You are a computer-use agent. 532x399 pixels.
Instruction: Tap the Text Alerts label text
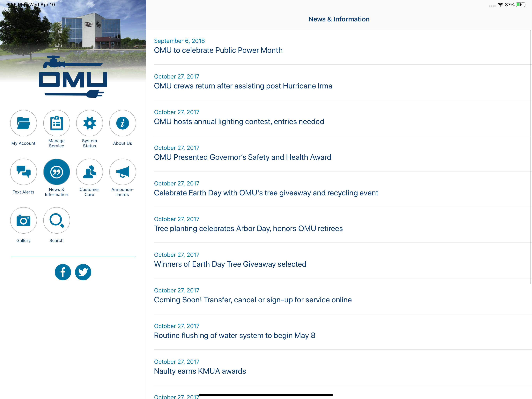(x=23, y=192)
